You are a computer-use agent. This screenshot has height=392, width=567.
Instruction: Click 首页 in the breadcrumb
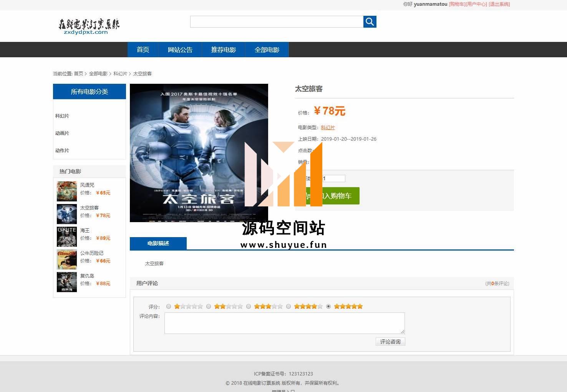(78, 74)
